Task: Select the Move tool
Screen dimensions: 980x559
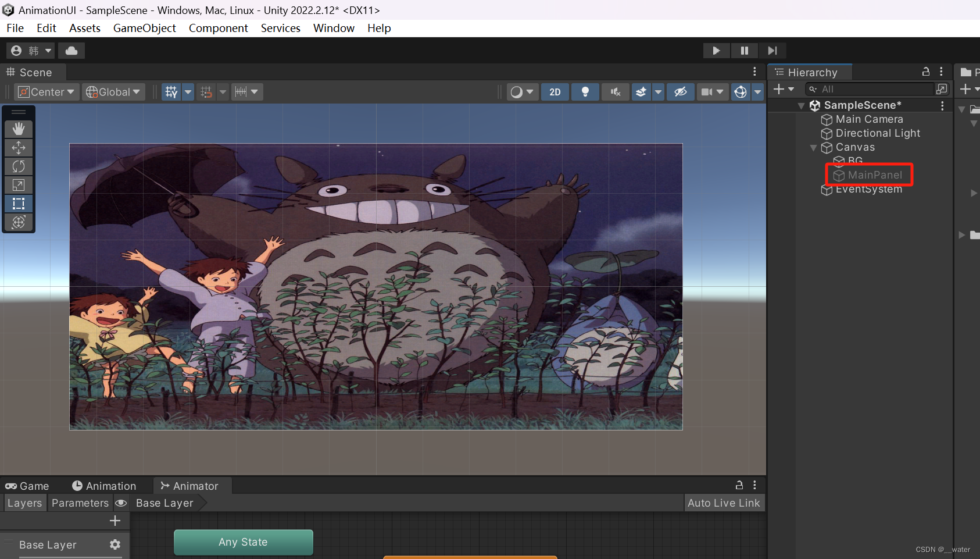Action: [19, 148]
